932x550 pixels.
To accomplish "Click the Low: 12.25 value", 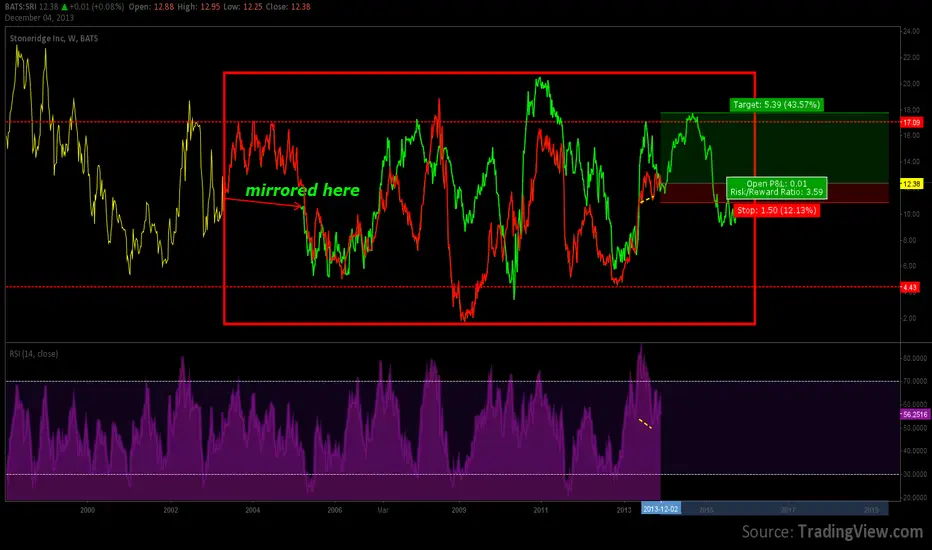I will pyautogui.click(x=244, y=7).
